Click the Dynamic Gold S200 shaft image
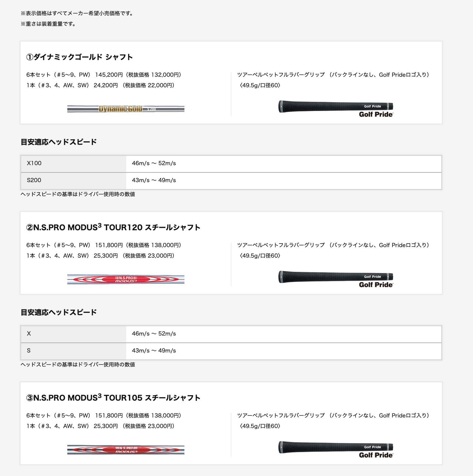This screenshot has height=476, width=473. click(126, 109)
